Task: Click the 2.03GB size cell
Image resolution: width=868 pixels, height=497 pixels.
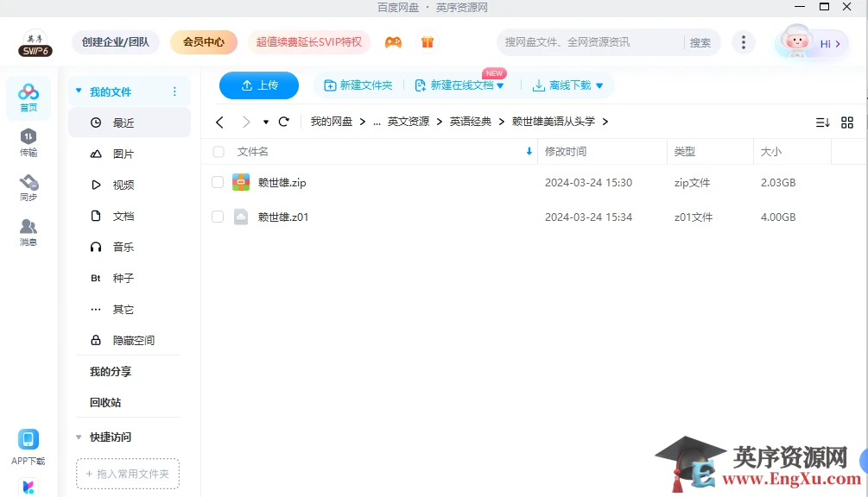Action: [778, 182]
